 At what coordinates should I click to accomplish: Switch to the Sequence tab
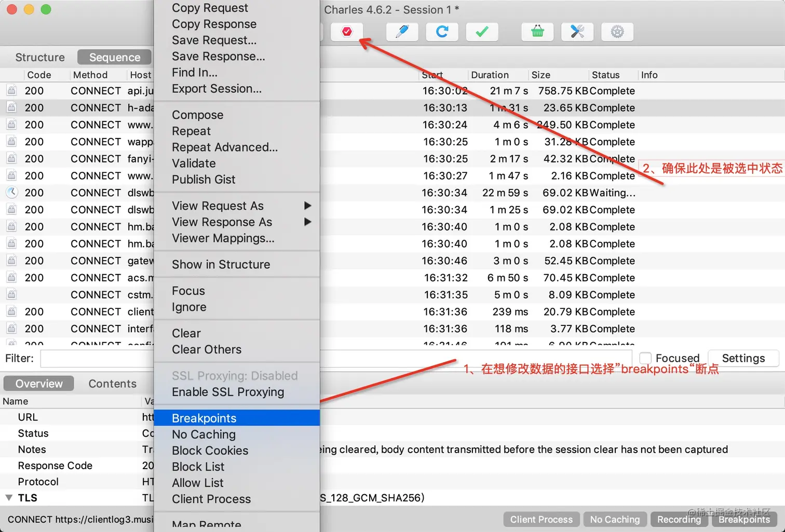point(114,57)
